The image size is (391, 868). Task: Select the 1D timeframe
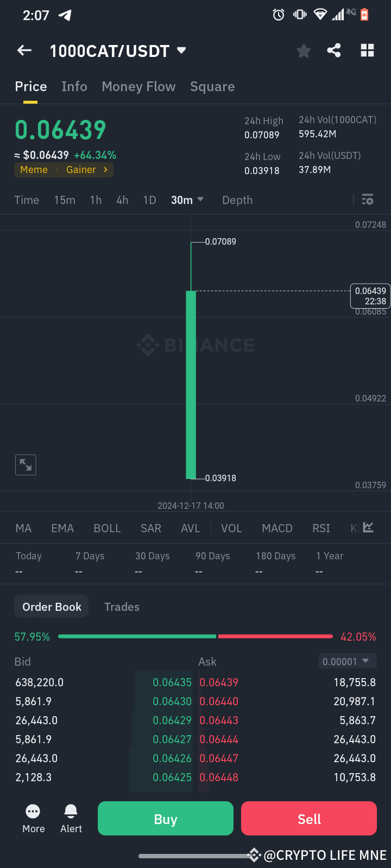(149, 200)
